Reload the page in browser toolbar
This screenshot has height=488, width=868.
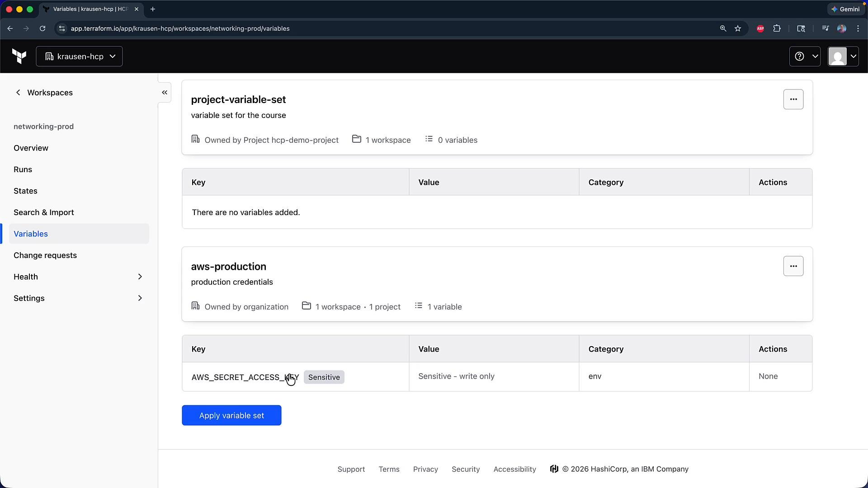point(42,28)
